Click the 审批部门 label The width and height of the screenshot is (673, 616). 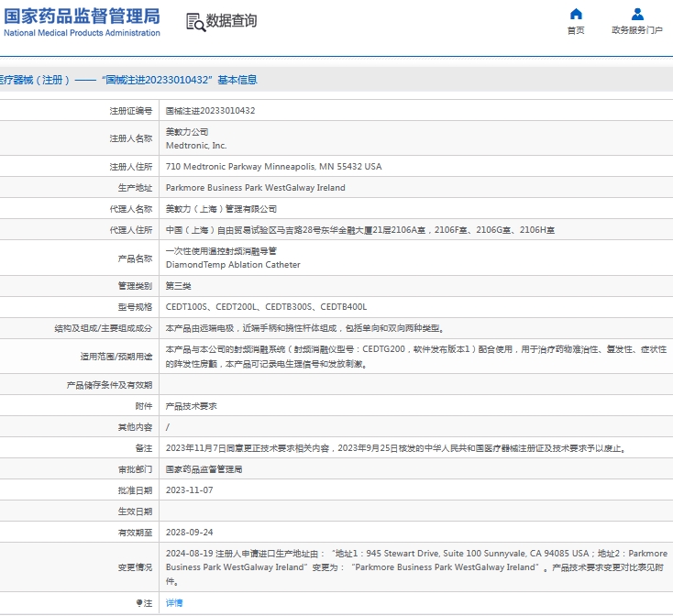[x=135, y=469]
